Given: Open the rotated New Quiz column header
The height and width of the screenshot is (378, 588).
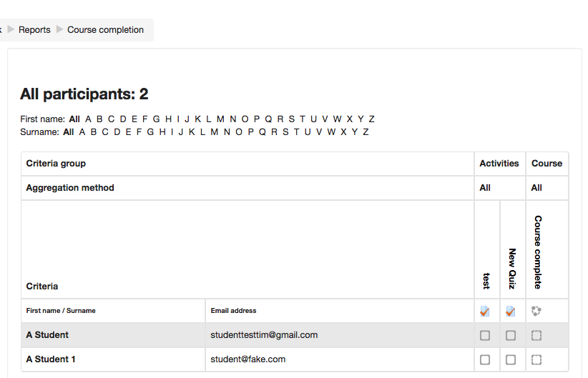Looking at the screenshot, I should point(512,269).
